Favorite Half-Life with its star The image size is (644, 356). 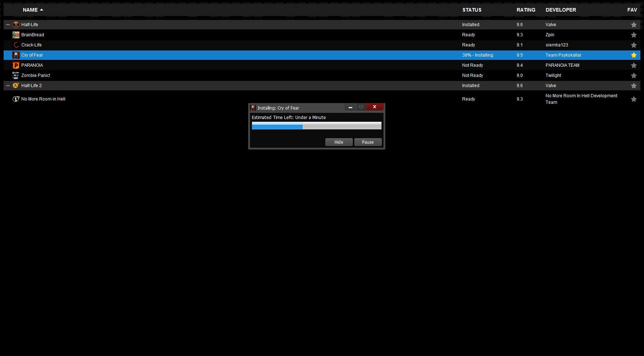634,25
